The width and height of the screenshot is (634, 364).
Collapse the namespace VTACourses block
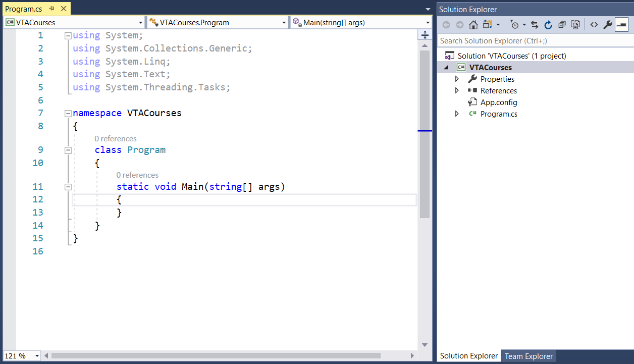pyautogui.click(x=68, y=114)
